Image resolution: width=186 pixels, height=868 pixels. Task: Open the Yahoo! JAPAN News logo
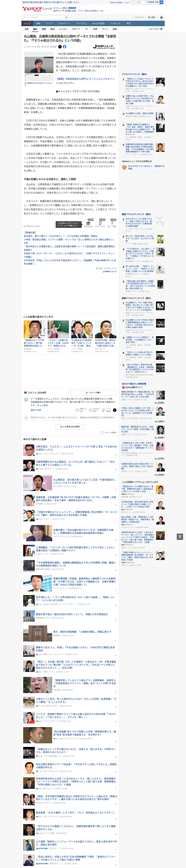tap(37, 9)
